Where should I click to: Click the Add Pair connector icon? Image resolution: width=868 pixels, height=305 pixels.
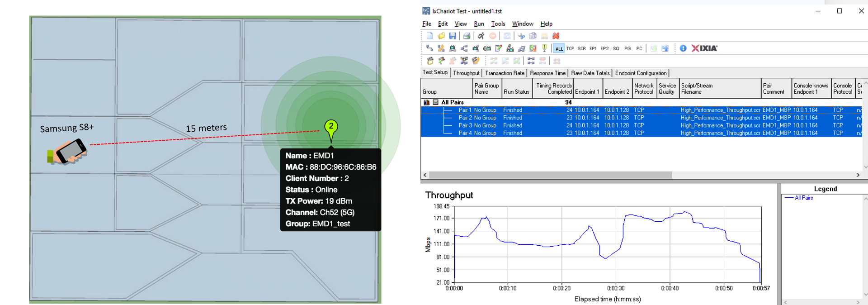(x=429, y=48)
